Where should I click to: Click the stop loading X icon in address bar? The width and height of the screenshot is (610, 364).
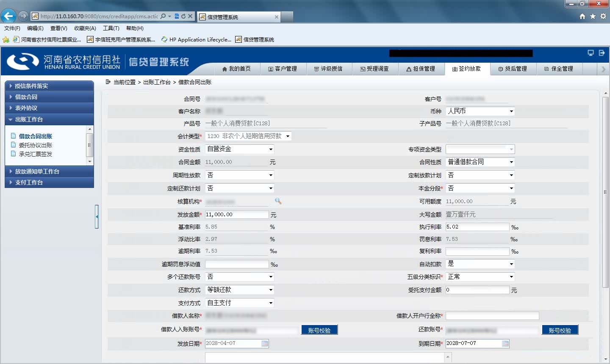click(190, 16)
